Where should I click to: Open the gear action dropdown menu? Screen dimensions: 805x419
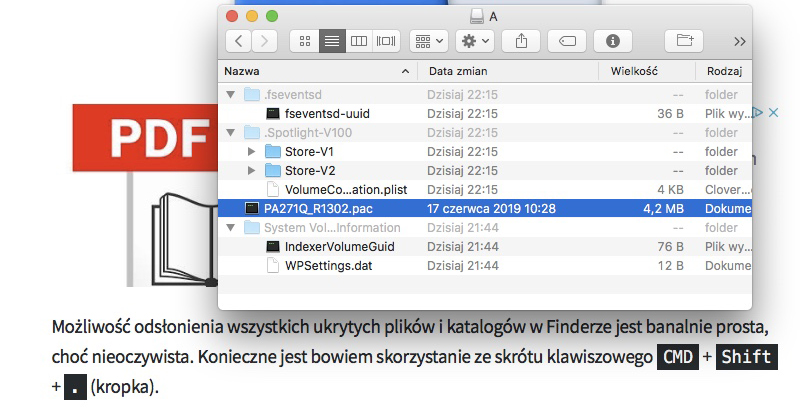474,41
